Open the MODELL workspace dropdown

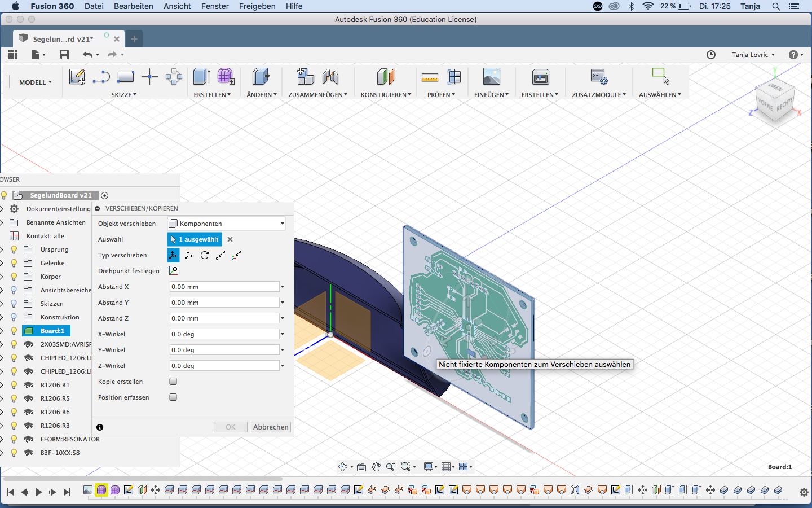pos(36,82)
